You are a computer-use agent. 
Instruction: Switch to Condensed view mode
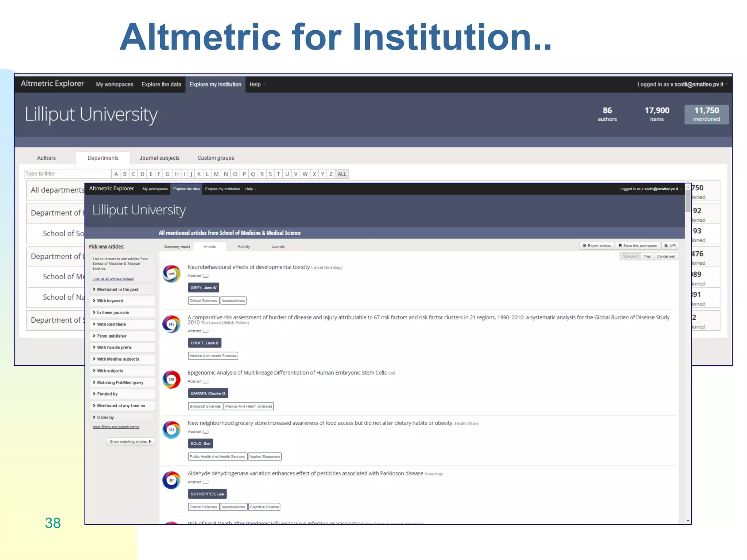[x=666, y=256]
